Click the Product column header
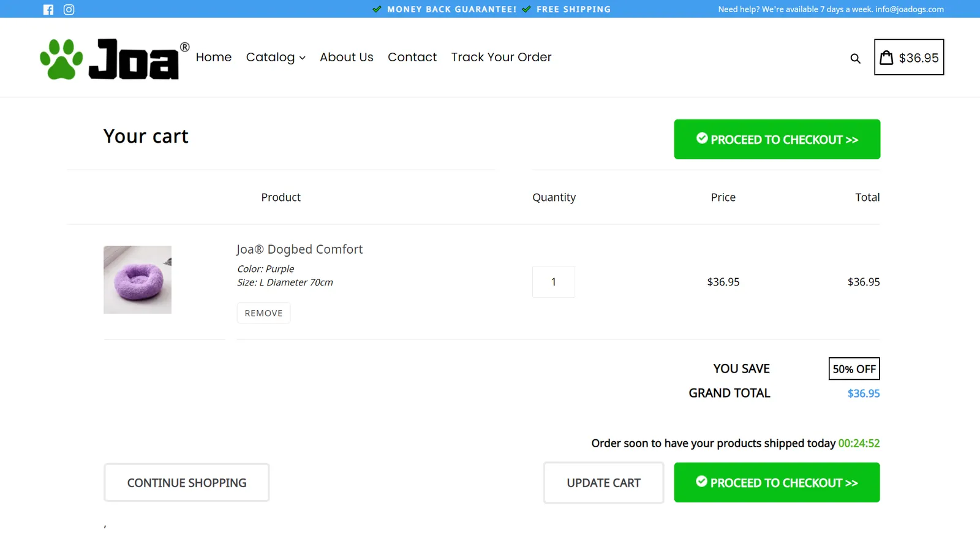 pos(281,197)
